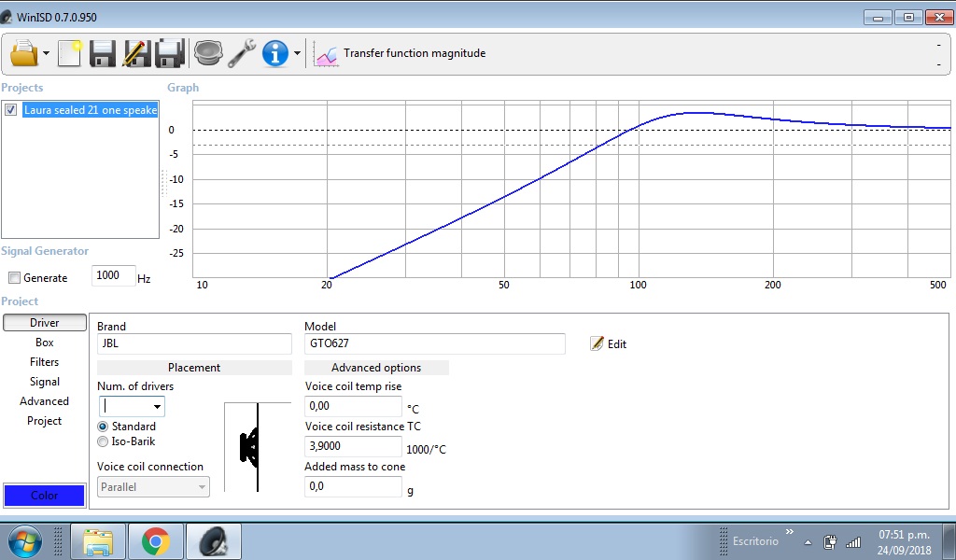Click the blue info icon

pyautogui.click(x=275, y=53)
